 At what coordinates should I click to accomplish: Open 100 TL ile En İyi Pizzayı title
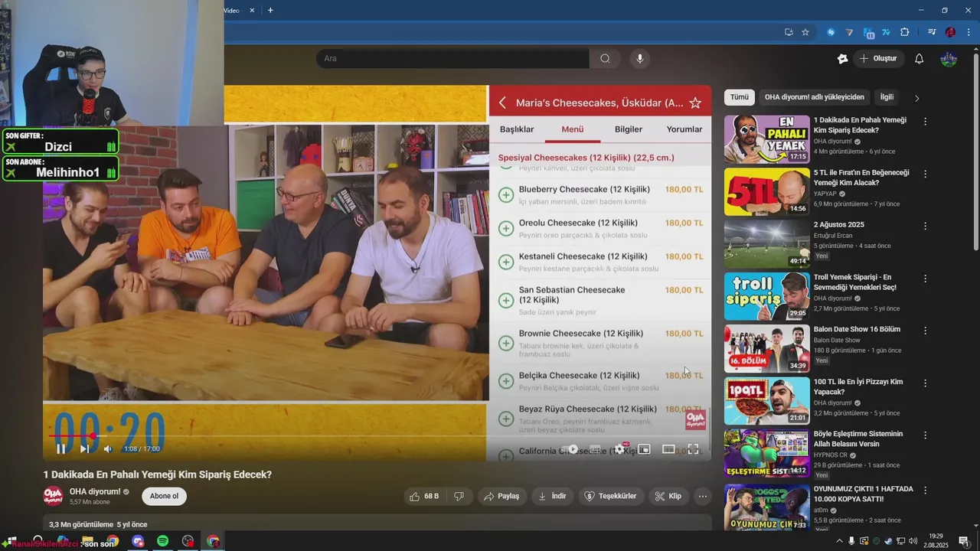pos(858,386)
